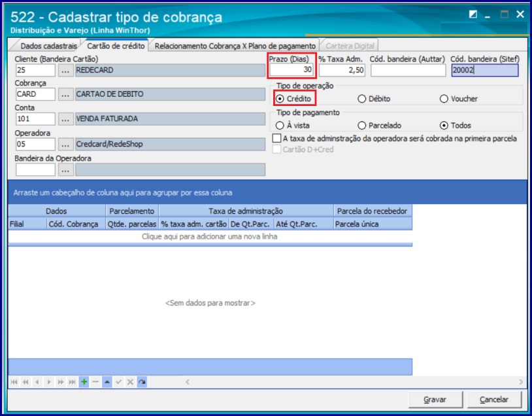
Task: Choose Parcelado payment type
Action: click(379, 126)
